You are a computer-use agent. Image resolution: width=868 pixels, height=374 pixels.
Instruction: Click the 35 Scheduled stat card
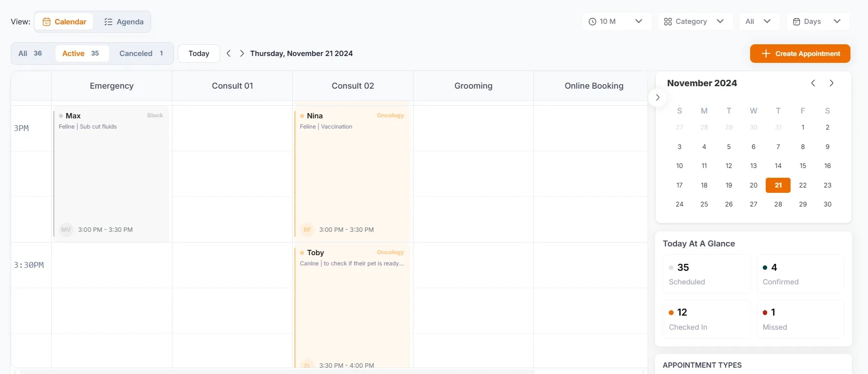pos(706,274)
